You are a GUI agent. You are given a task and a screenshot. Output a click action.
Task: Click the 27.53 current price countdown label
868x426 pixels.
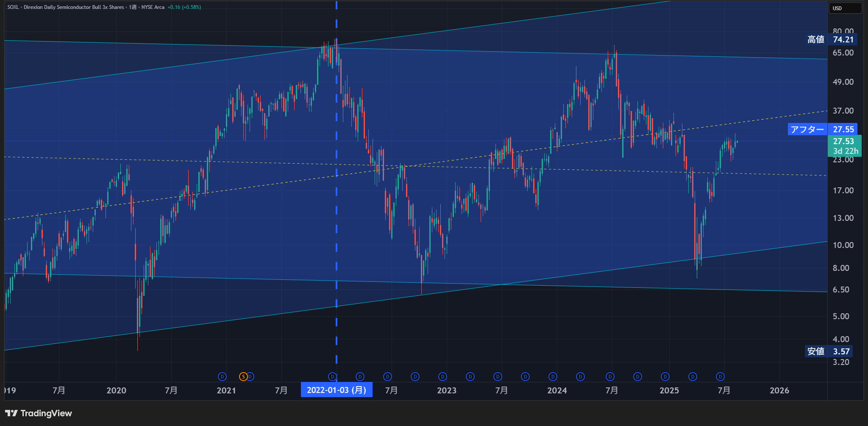844,146
